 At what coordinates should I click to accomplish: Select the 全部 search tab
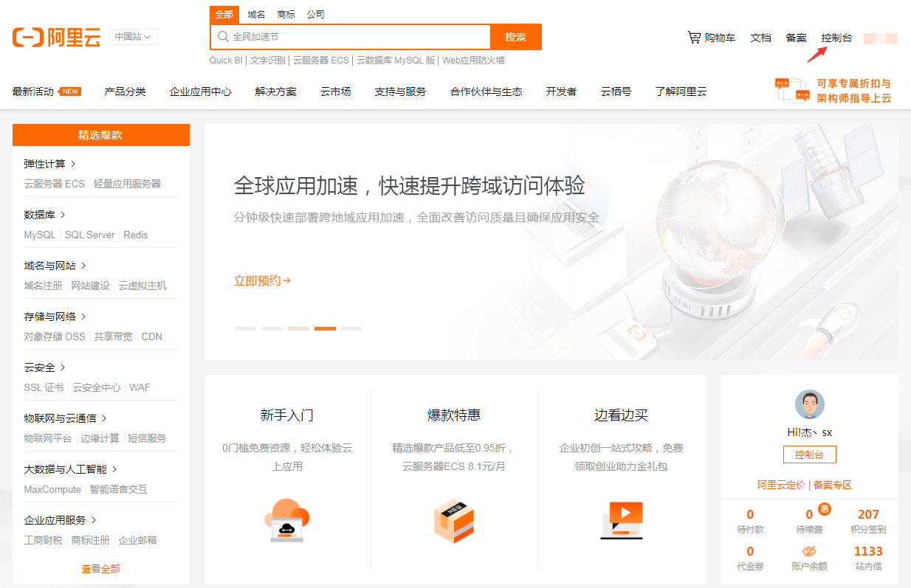tap(224, 15)
